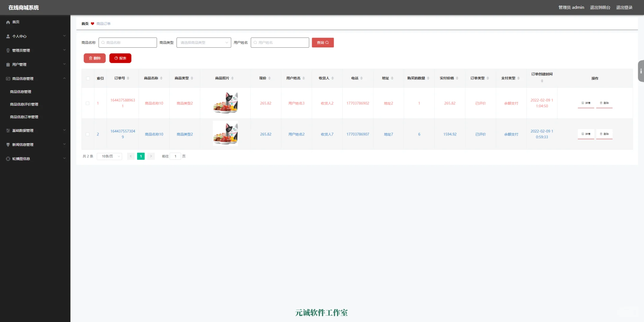Click the home icon in sidebar
The width and height of the screenshot is (644, 322).
(8, 22)
